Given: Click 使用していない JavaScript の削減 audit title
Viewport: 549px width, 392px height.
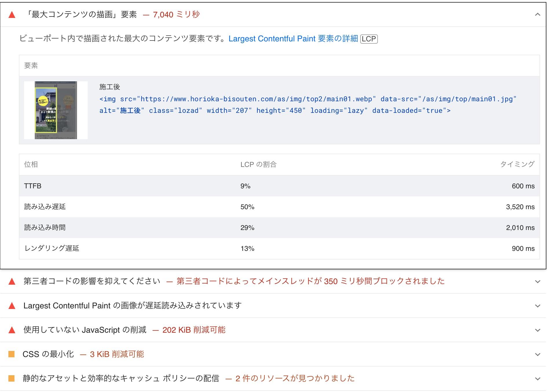Looking at the screenshot, I should [x=85, y=330].
